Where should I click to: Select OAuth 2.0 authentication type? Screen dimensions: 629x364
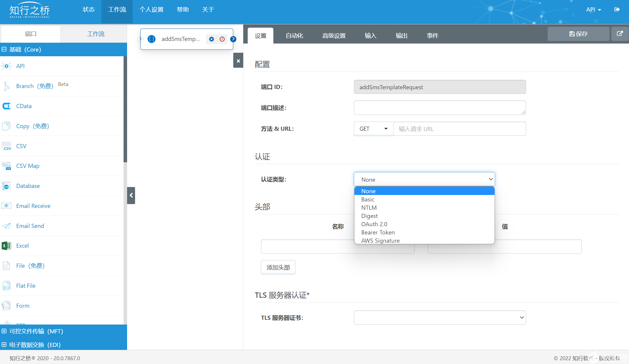click(374, 224)
